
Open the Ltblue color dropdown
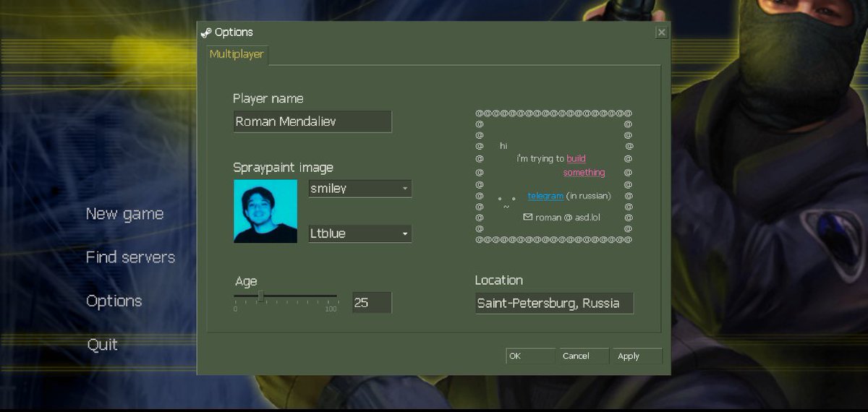point(360,233)
